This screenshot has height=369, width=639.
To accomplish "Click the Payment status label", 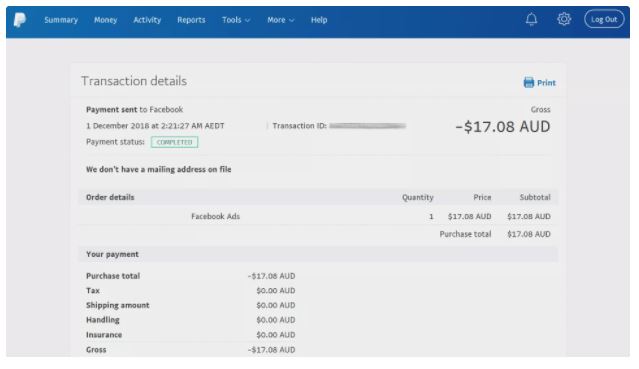I will pyautogui.click(x=115, y=142).
